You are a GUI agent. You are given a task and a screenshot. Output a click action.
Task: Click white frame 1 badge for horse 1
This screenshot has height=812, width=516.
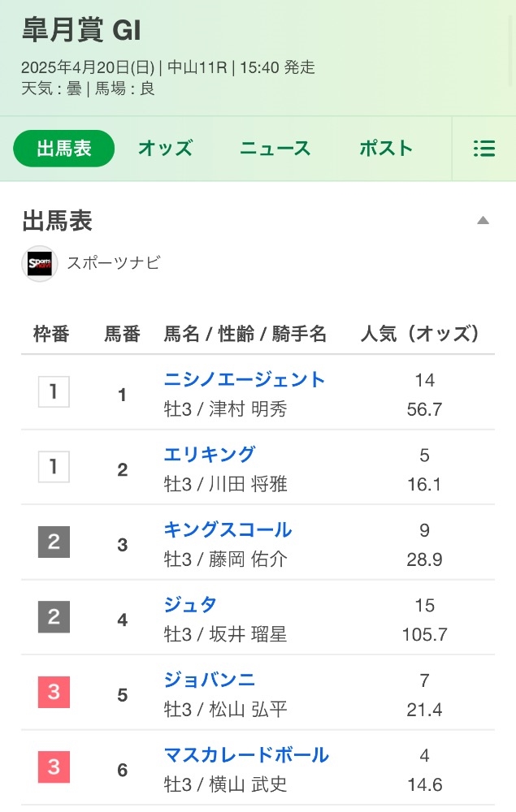pyautogui.click(x=54, y=391)
